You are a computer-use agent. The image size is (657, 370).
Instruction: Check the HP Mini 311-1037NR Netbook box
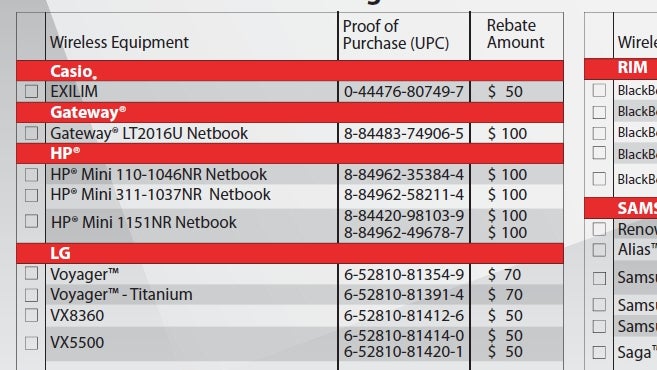coord(31,195)
